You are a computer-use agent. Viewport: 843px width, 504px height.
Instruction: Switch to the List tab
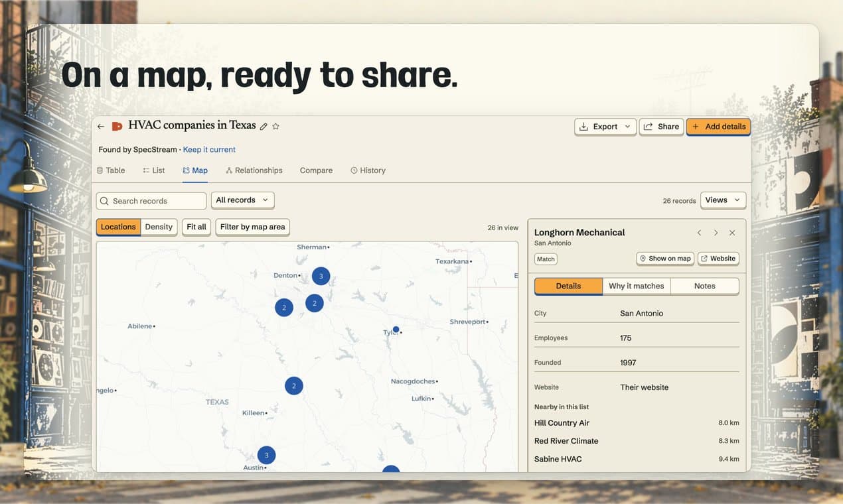tap(154, 170)
